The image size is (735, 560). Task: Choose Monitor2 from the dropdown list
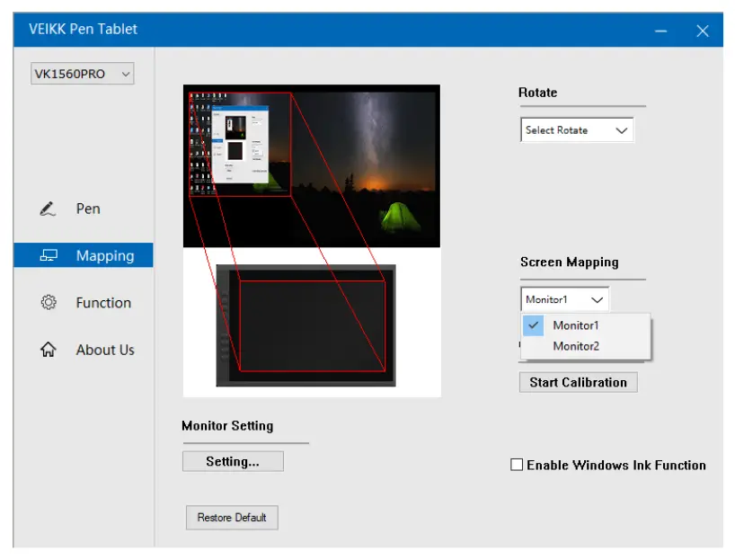click(586, 346)
